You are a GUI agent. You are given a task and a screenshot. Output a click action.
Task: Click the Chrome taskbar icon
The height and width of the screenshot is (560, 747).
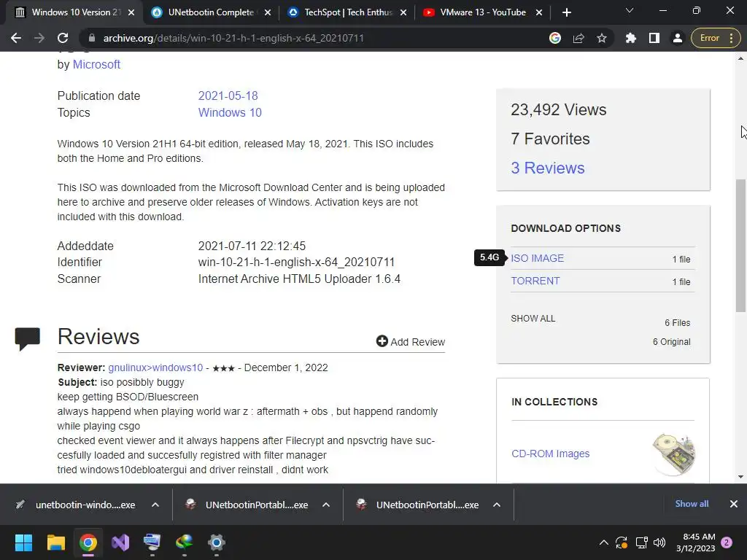pos(88,542)
